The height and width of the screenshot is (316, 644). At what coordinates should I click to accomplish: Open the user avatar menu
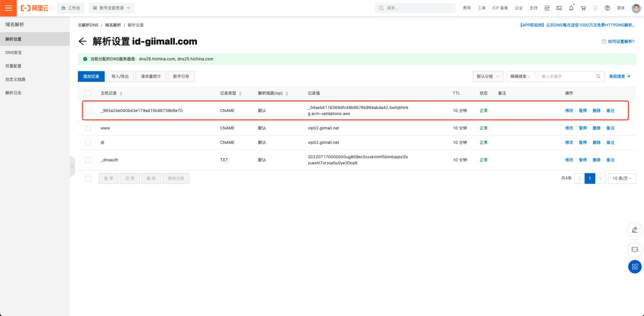coord(636,8)
